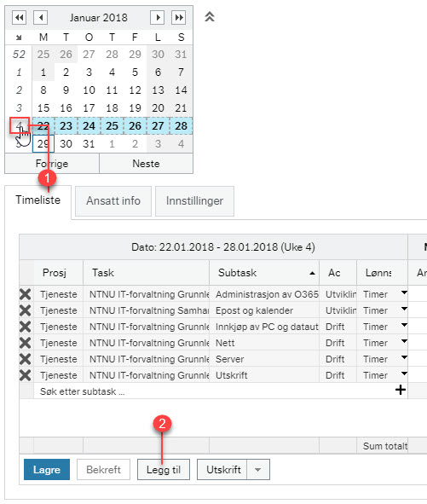Switch to Ansatt info tab

(113, 201)
